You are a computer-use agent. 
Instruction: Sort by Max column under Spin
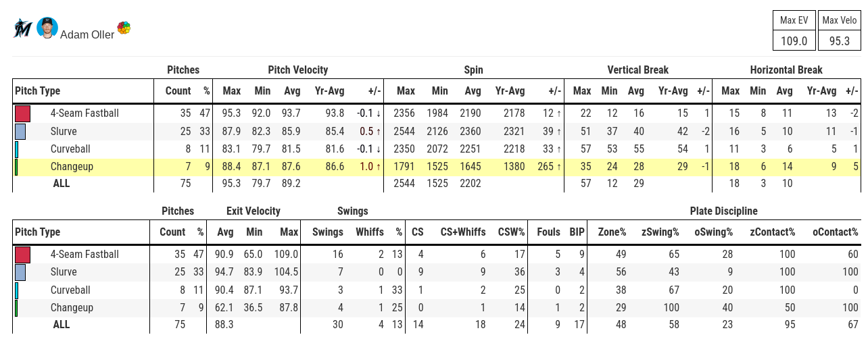[406, 91]
